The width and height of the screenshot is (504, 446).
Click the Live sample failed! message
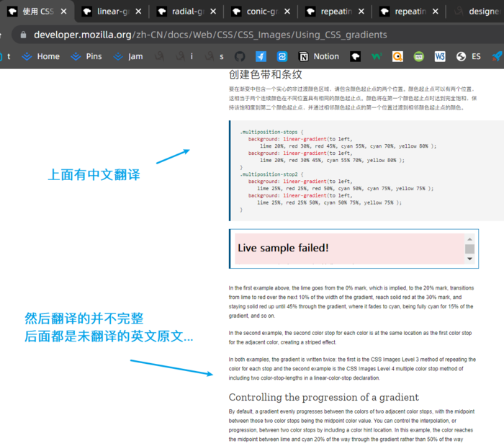pyautogui.click(x=283, y=248)
